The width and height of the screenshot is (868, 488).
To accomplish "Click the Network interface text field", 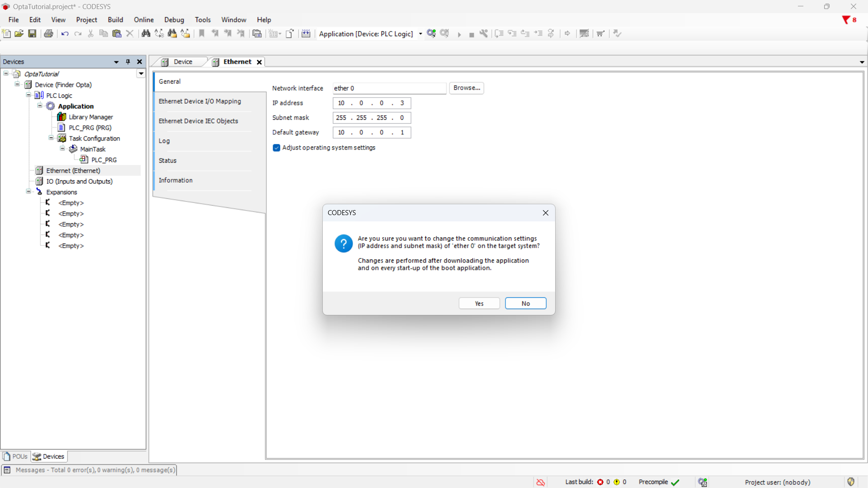I will point(389,89).
